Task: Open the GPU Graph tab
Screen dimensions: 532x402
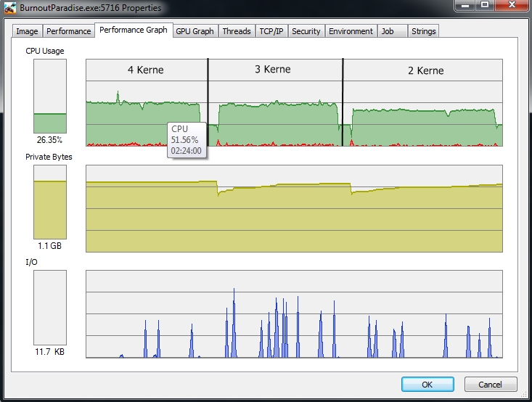Action: click(195, 31)
